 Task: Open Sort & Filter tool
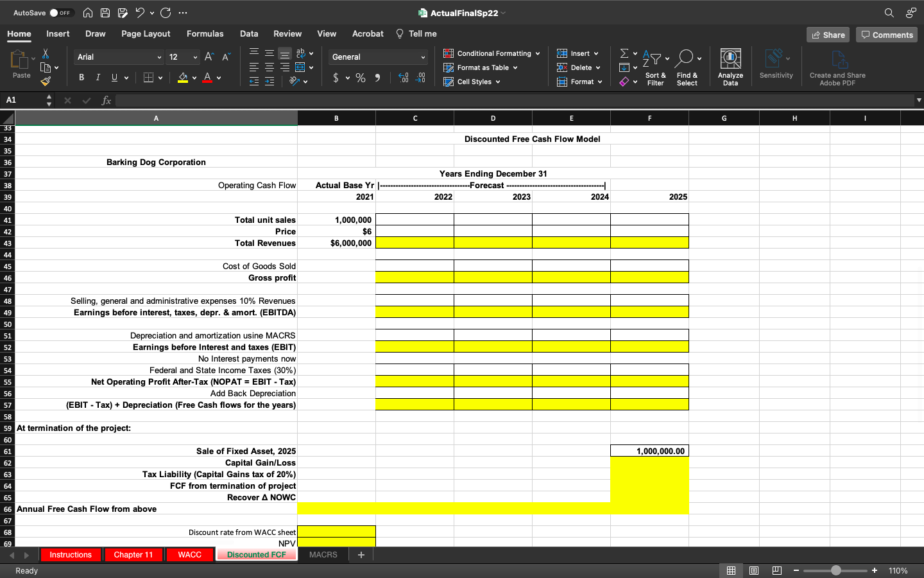655,67
